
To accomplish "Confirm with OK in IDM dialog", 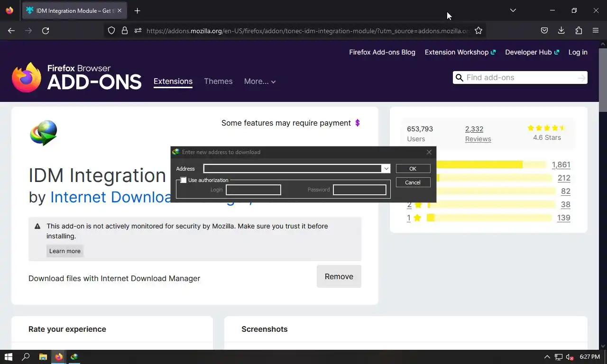I will tap(413, 169).
